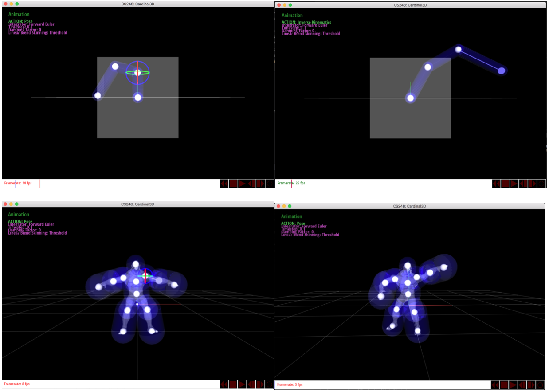Image resolution: width=549 pixels, height=392 pixels.
Task: Click the 'Animation' mode title in bottom-left window
Action: click(x=19, y=215)
